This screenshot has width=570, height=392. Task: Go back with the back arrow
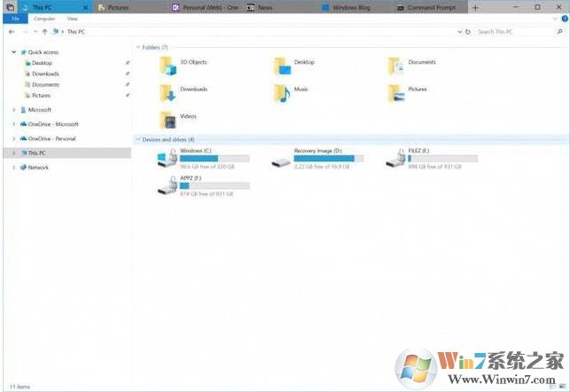coord(12,32)
